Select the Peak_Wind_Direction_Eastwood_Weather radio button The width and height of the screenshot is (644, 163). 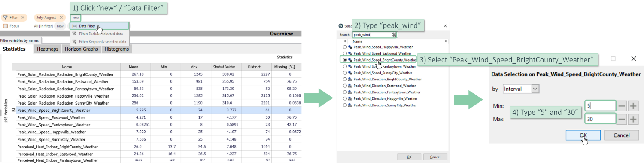click(x=345, y=86)
